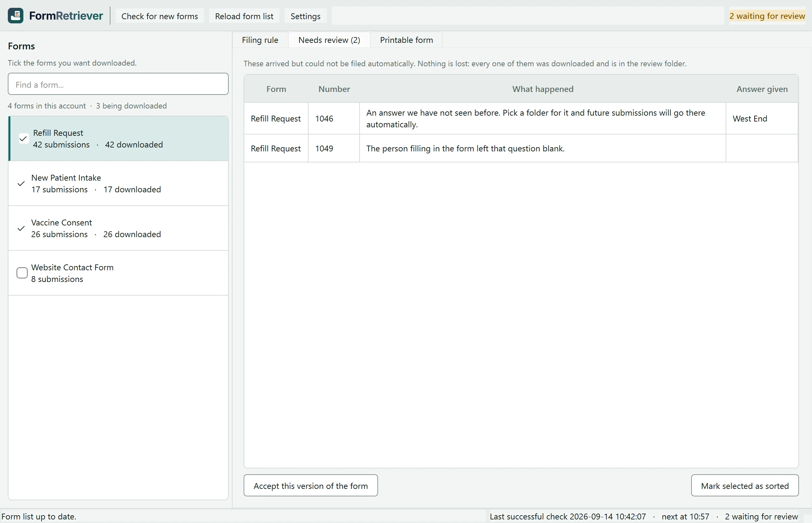Click '4 forms in this account' summary text
Image resolution: width=812 pixels, height=523 pixels.
[x=47, y=106]
